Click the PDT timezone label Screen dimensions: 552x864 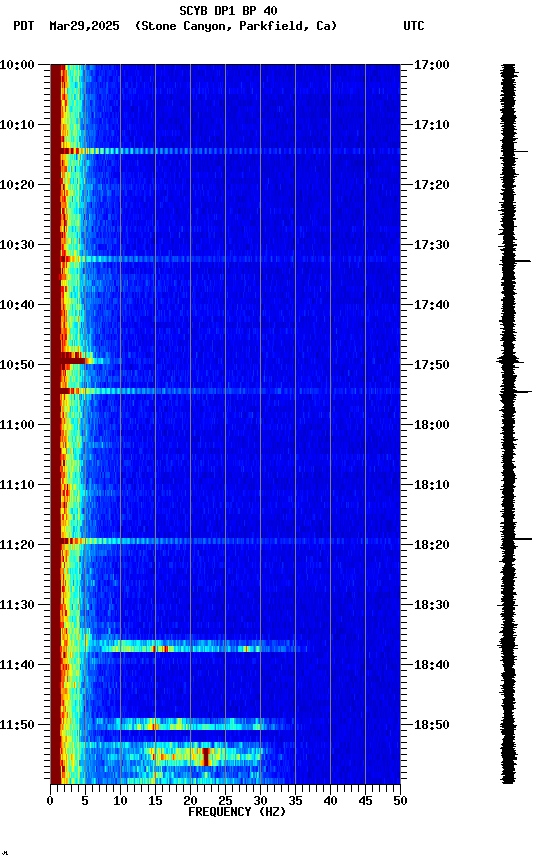click(x=24, y=26)
